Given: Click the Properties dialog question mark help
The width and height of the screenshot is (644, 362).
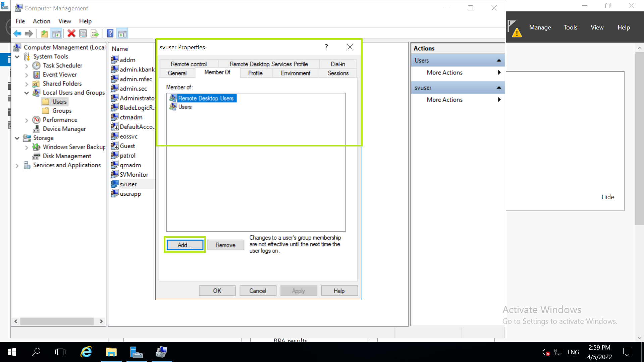Looking at the screenshot, I should 326,47.
